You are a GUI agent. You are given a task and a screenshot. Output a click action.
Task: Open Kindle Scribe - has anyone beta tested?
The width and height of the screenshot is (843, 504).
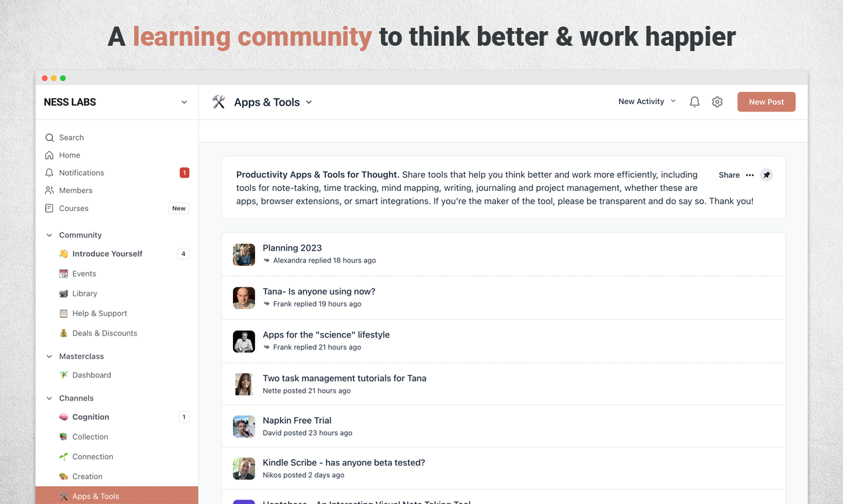(344, 463)
